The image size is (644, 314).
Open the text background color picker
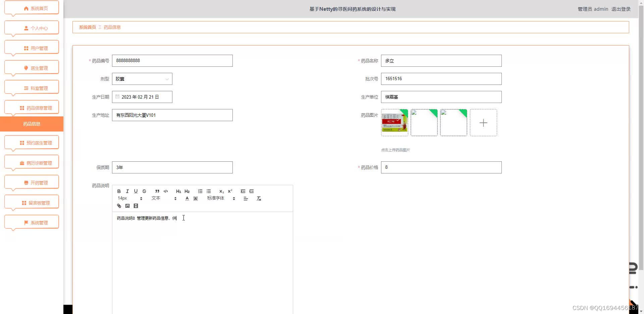[196, 199]
